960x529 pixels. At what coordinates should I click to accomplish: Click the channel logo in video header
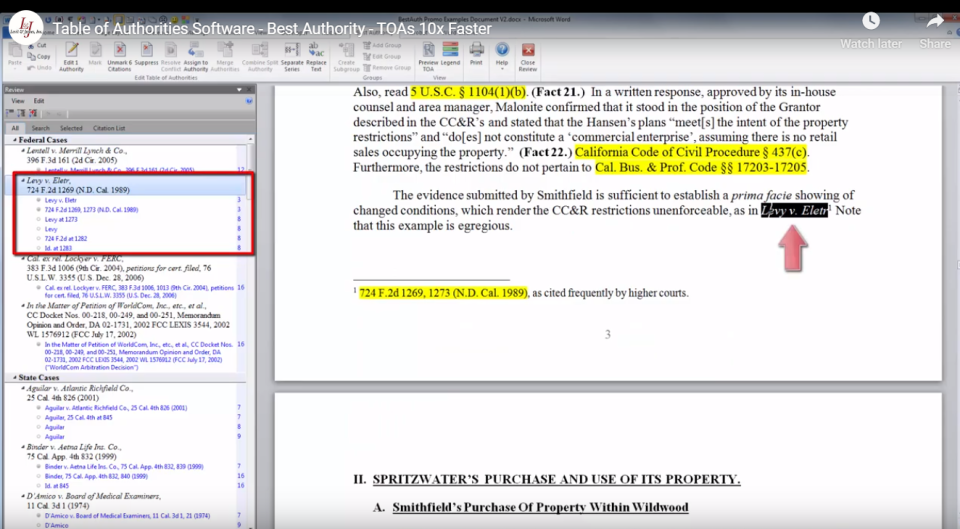pos(26,28)
